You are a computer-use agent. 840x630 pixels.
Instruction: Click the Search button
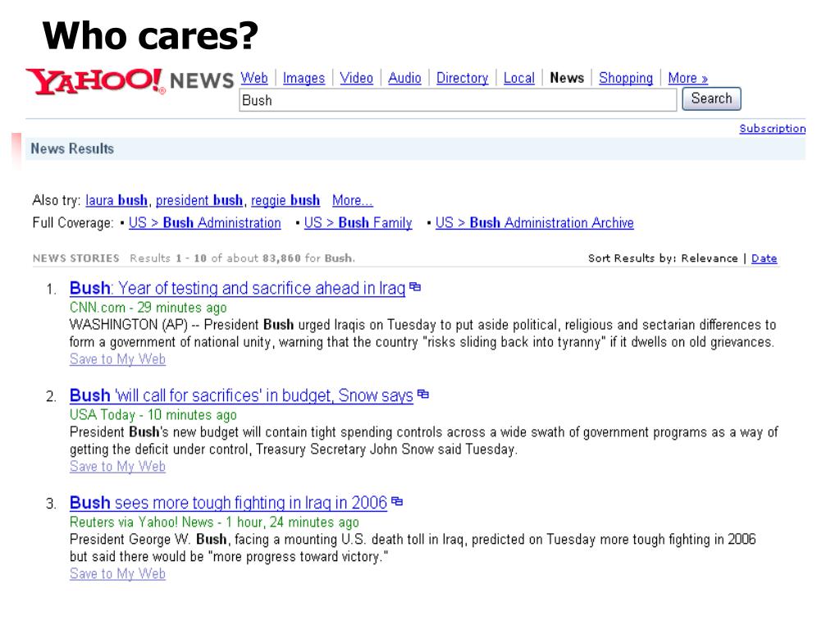[711, 98]
